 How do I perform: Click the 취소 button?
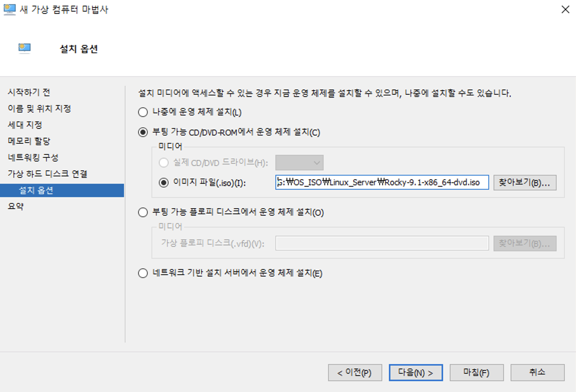537,372
